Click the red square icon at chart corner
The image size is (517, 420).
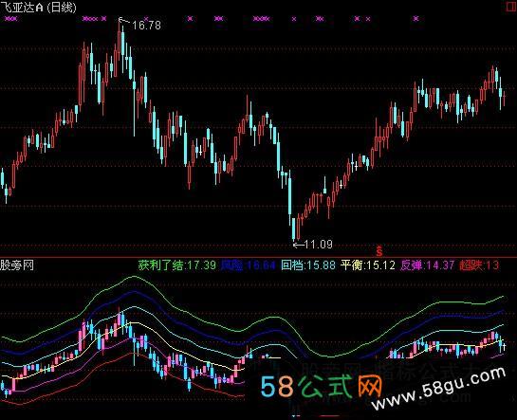[x=511, y=7]
